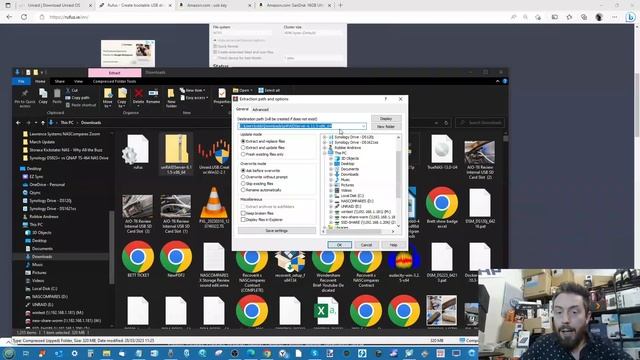Click browser back arrow

coord(9,17)
